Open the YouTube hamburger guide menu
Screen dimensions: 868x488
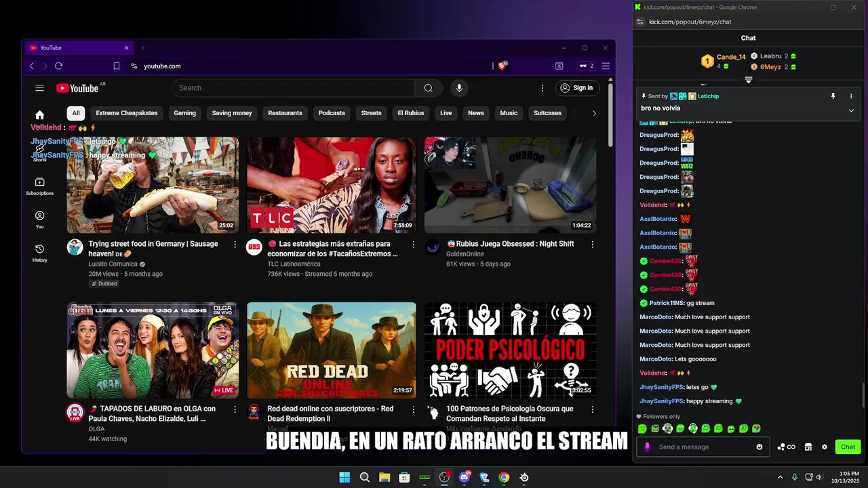point(40,88)
